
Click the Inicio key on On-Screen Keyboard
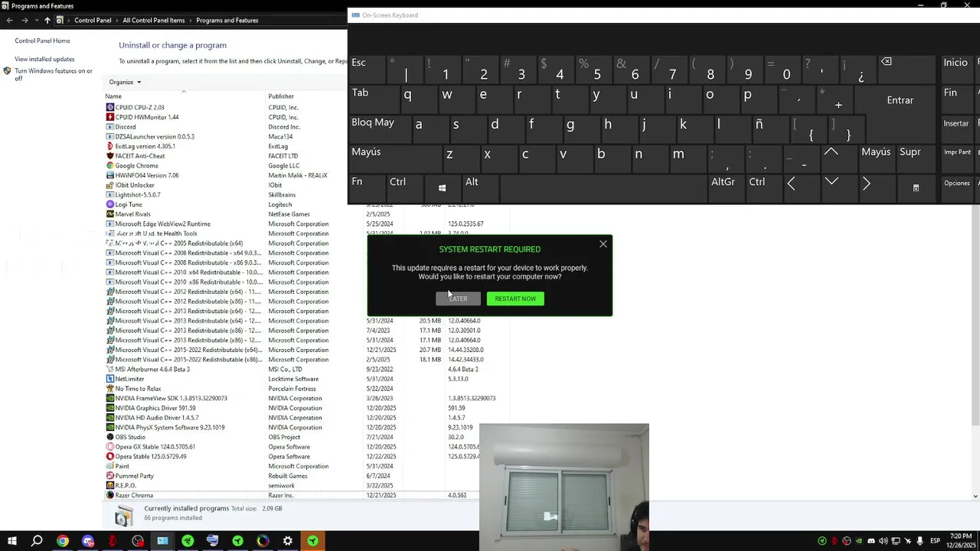(957, 70)
